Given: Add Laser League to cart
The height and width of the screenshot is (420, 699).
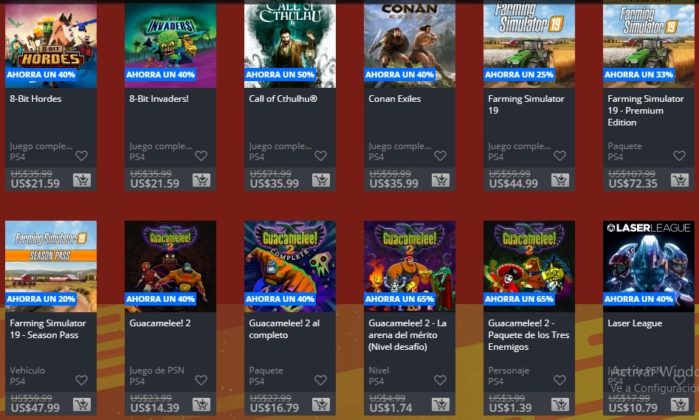Looking at the screenshot, I should point(679,404).
